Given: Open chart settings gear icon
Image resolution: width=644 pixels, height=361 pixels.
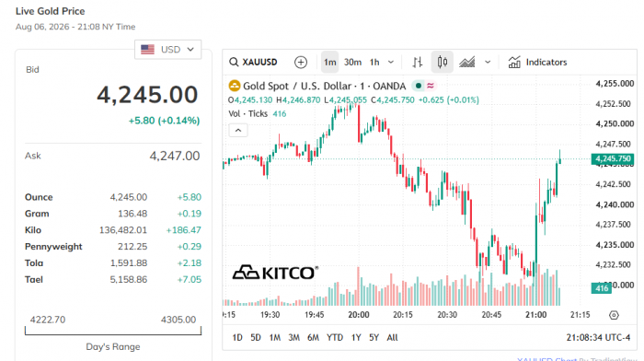Looking at the screenshot, I should tap(614, 315).
